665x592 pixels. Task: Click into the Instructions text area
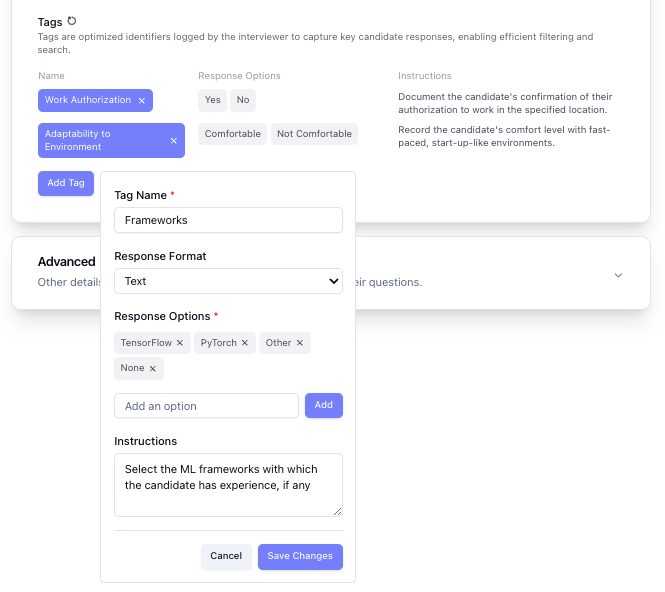click(228, 485)
